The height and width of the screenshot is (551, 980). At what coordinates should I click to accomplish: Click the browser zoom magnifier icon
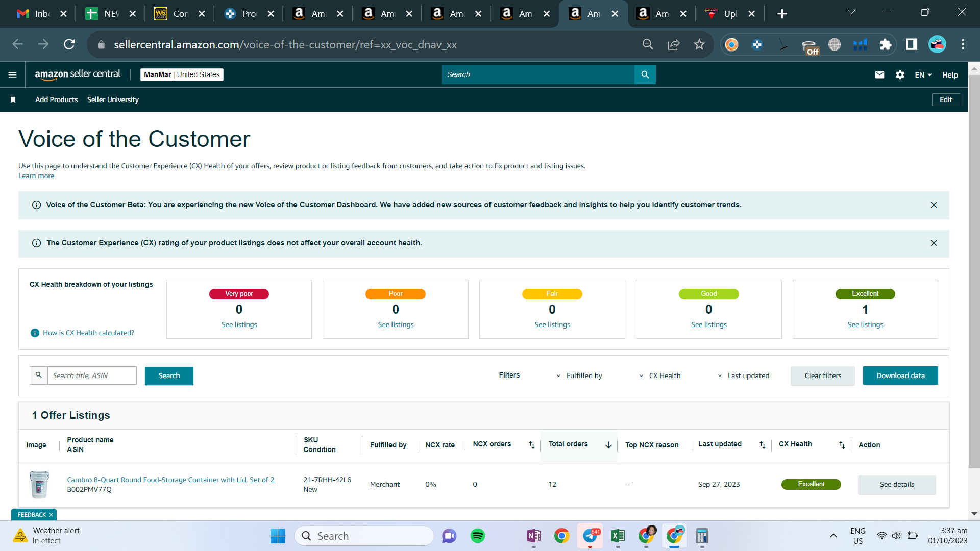pos(648,44)
